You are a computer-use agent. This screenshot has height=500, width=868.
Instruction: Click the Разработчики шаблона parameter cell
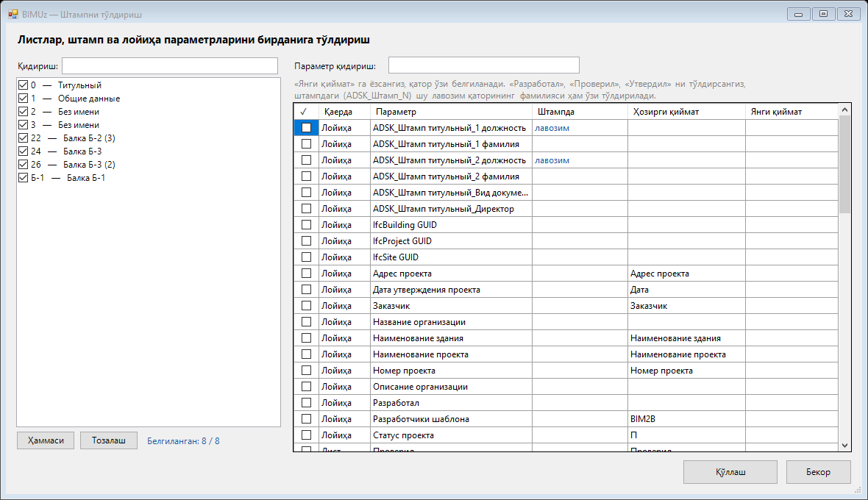click(451, 419)
